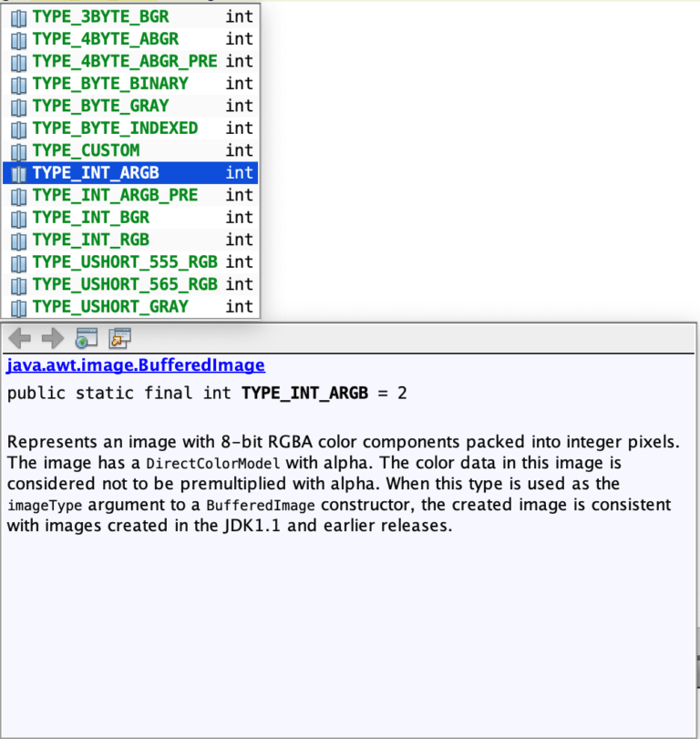
Task: Choose the TYPE_4BYTE_ABGR completion entry
Action: (x=105, y=39)
